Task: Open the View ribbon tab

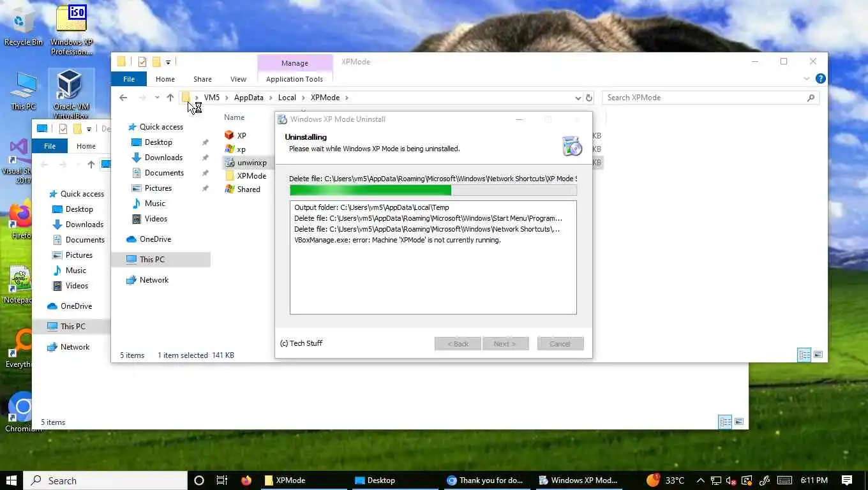Action: [x=238, y=79]
